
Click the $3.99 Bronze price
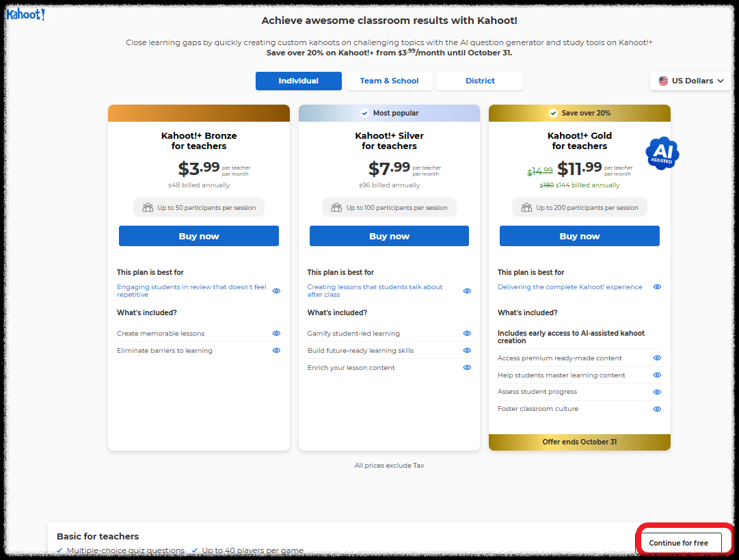click(198, 168)
